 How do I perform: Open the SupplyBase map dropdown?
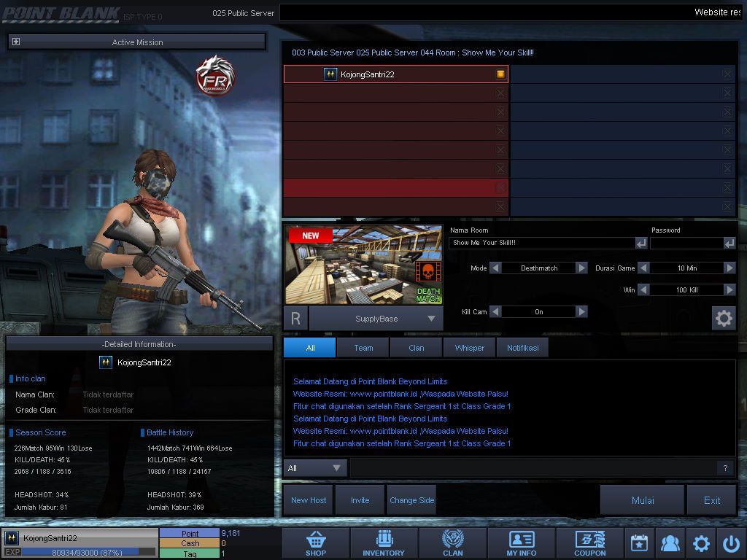tap(431, 319)
